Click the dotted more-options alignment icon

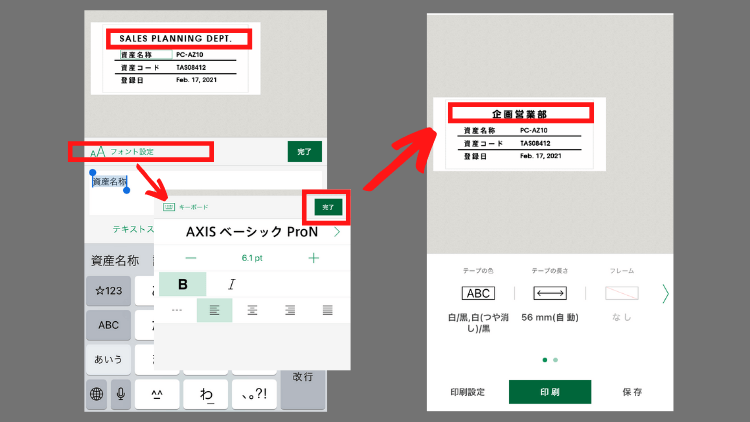(x=176, y=311)
